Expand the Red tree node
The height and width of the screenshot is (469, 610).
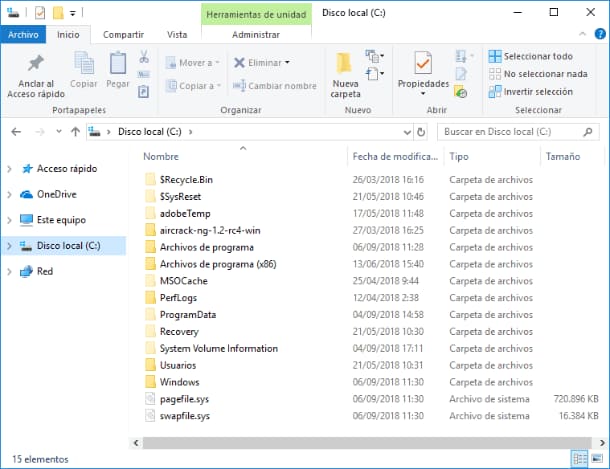pos(10,271)
